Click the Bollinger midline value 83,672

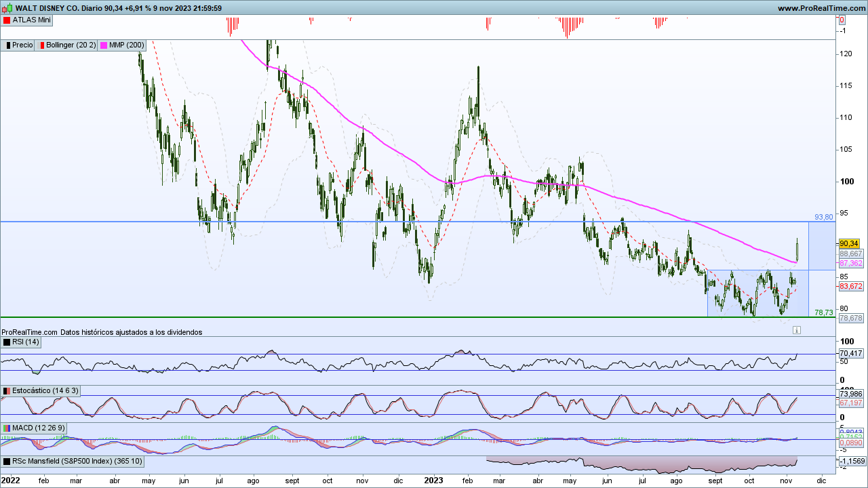[850, 286]
